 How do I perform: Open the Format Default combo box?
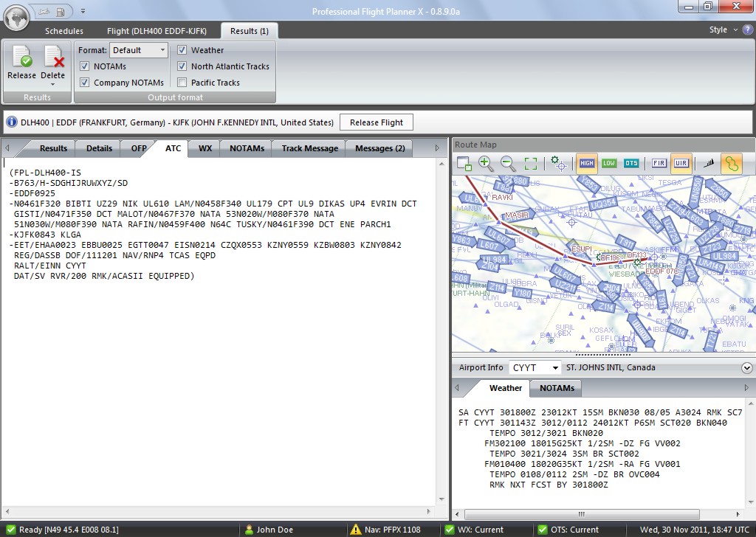(x=139, y=50)
